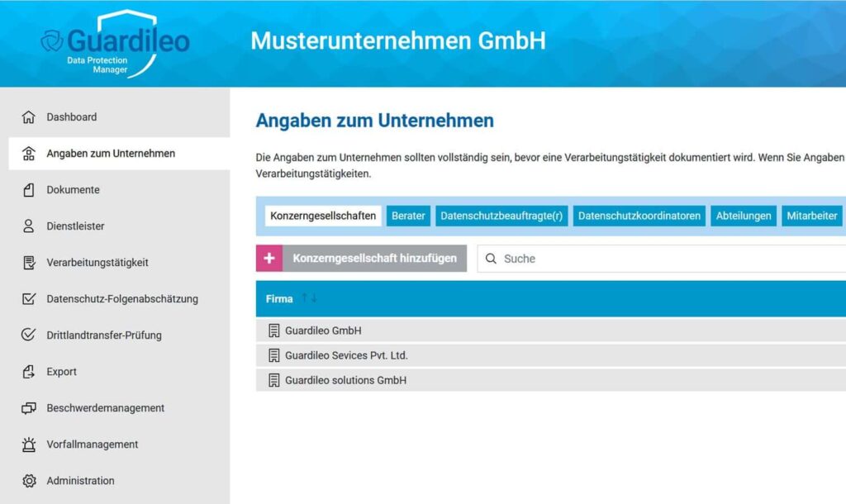The width and height of the screenshot is (846, 504).
Task: Focus the Suche search field
Action: coord(662,259)
